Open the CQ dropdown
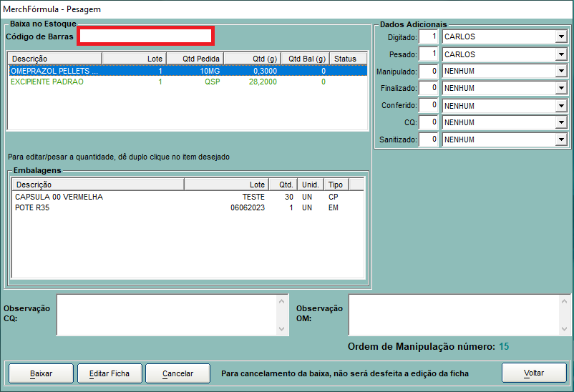This screenshot has width=574, height=392. point(560,122)
